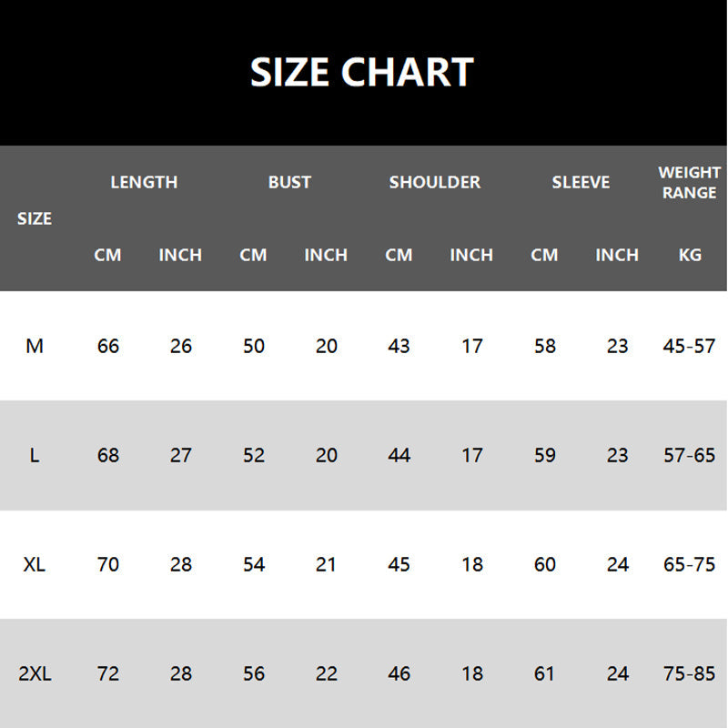Select the BUST column header
This screenshot has height=728, width=728.
click(x=289, y=182)
